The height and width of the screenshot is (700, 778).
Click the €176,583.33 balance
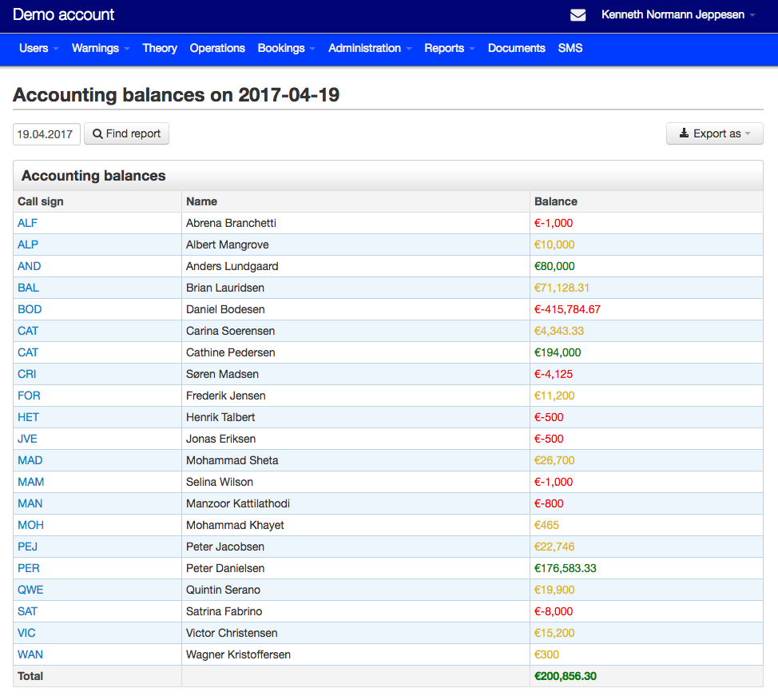tap(566, 568)
